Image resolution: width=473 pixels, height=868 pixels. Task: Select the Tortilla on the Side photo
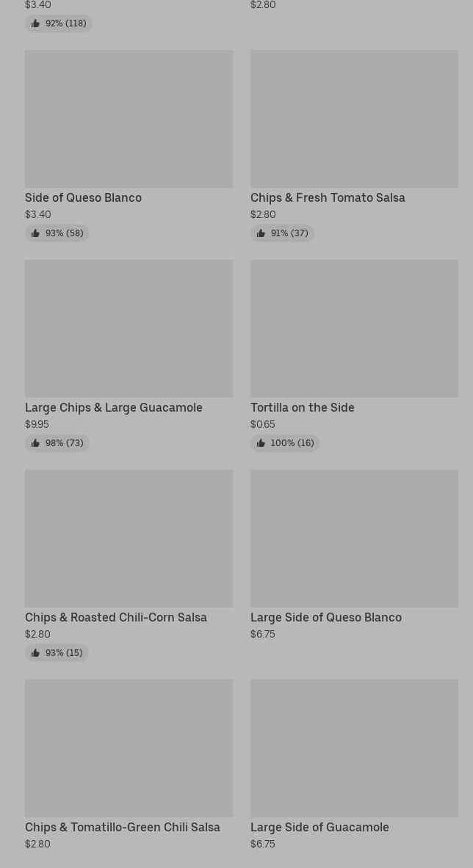(354, 329)
